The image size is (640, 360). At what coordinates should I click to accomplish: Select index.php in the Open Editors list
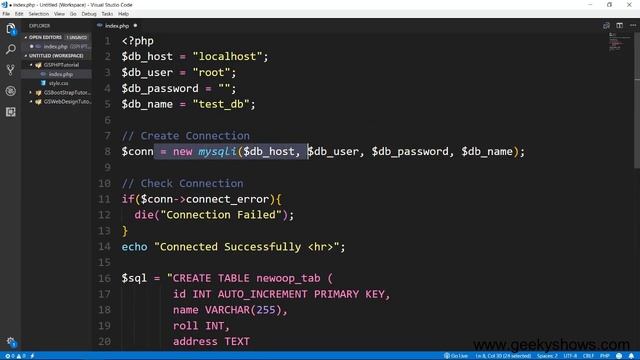(x=56, y=47)
